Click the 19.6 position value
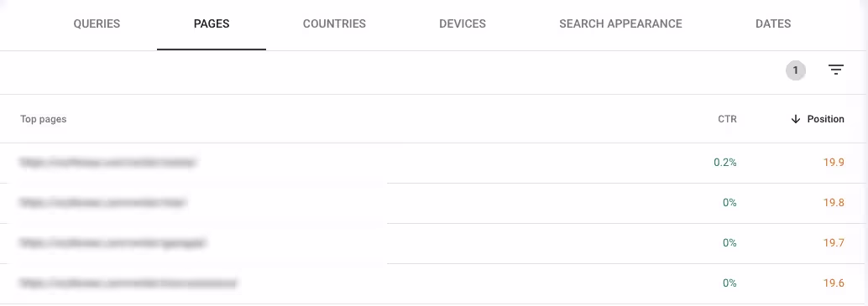The width and height of the screenshot is (868, 306). pos(834,283)
